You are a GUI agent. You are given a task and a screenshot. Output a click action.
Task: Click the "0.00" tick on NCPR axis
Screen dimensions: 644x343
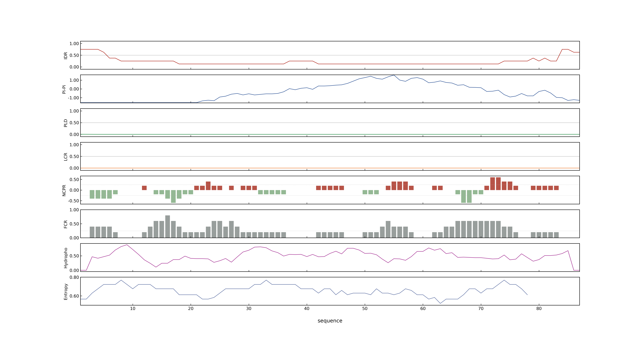click(x=74, y=190)
